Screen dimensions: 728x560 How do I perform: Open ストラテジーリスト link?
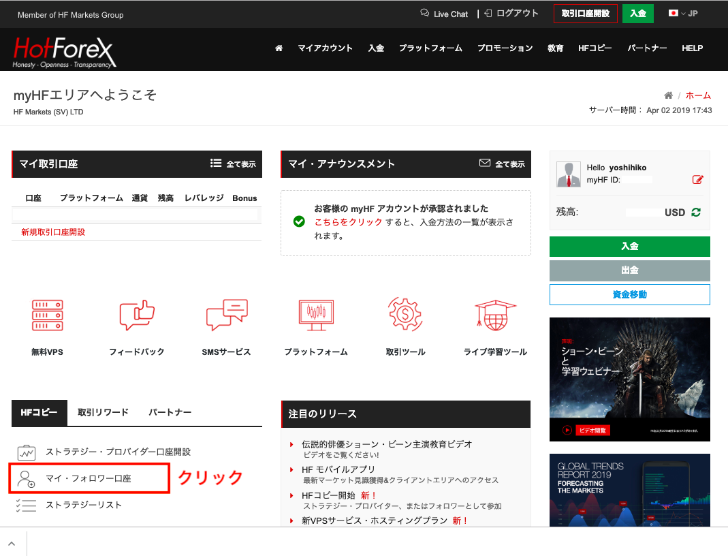pyautogui.click(x=84, y=505)
